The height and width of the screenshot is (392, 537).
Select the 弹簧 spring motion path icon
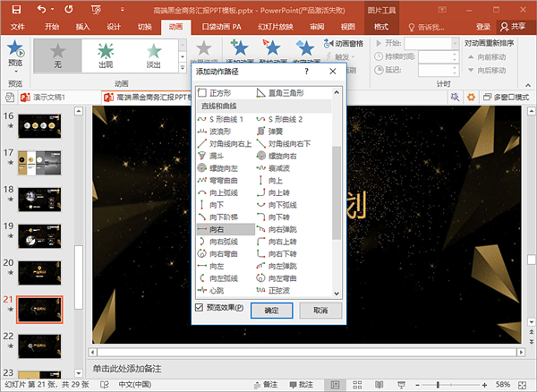(261, 132)
